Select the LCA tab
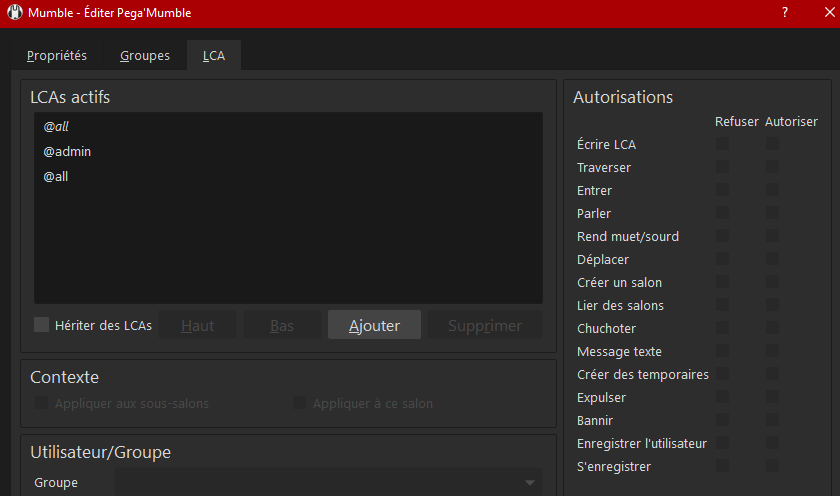This screenshot has height=496, width=840. 214,56
